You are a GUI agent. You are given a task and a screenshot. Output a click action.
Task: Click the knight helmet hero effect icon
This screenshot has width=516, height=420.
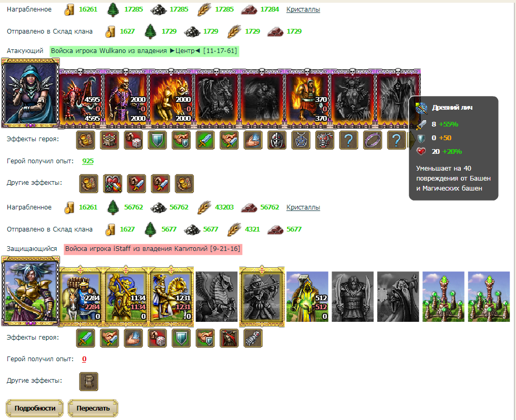pyautogui.click(x=277, y=140)
